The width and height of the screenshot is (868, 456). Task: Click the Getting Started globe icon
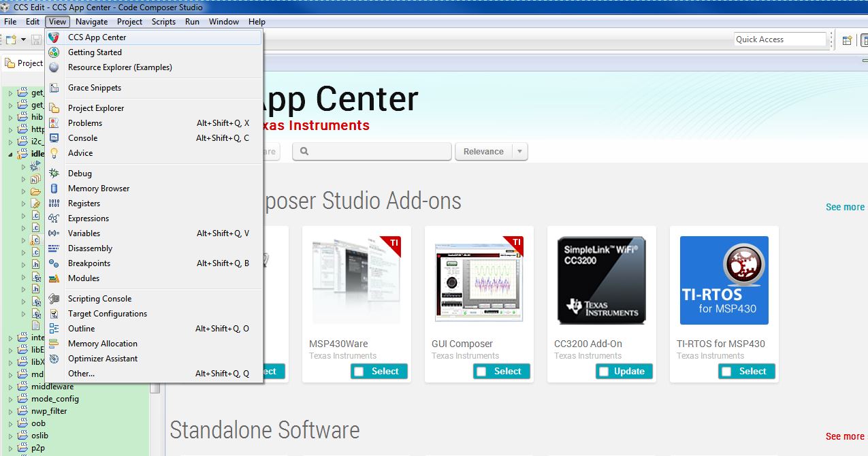tap(54, 52)
